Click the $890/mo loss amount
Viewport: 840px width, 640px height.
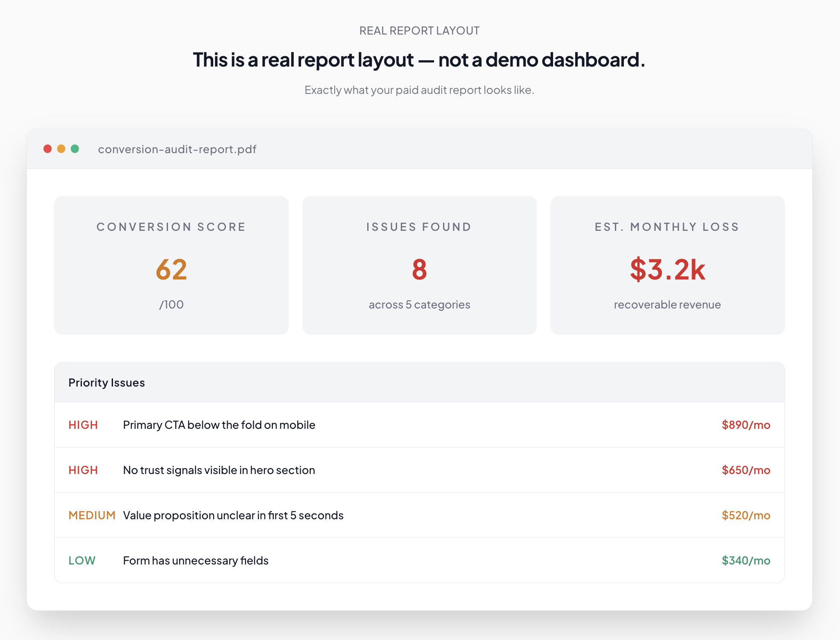745,425
